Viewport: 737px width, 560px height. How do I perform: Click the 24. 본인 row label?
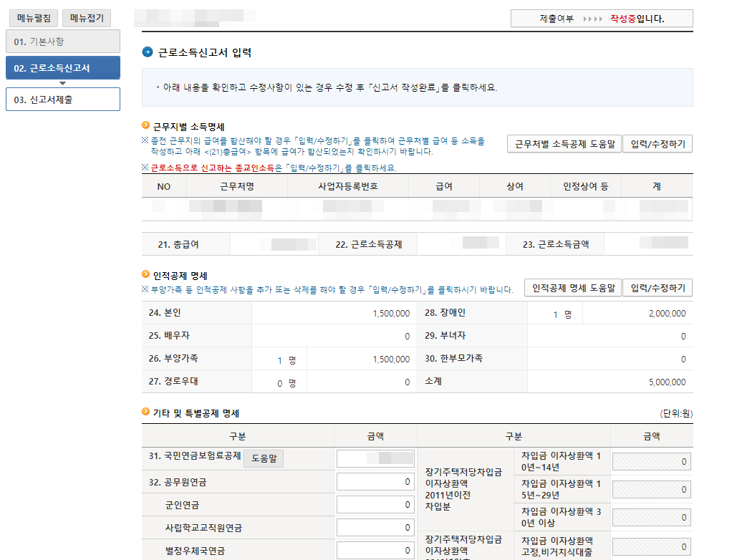(x=165, y=312)
